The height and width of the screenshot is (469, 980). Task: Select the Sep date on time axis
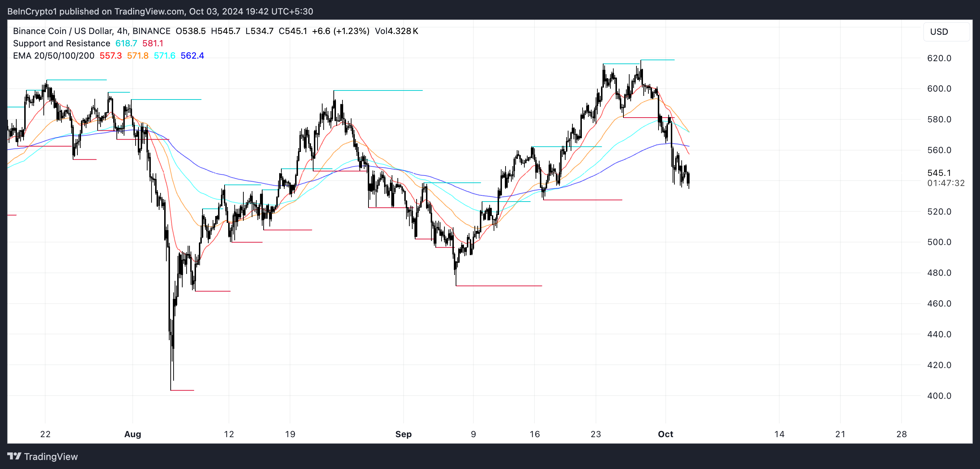(403, 434)
